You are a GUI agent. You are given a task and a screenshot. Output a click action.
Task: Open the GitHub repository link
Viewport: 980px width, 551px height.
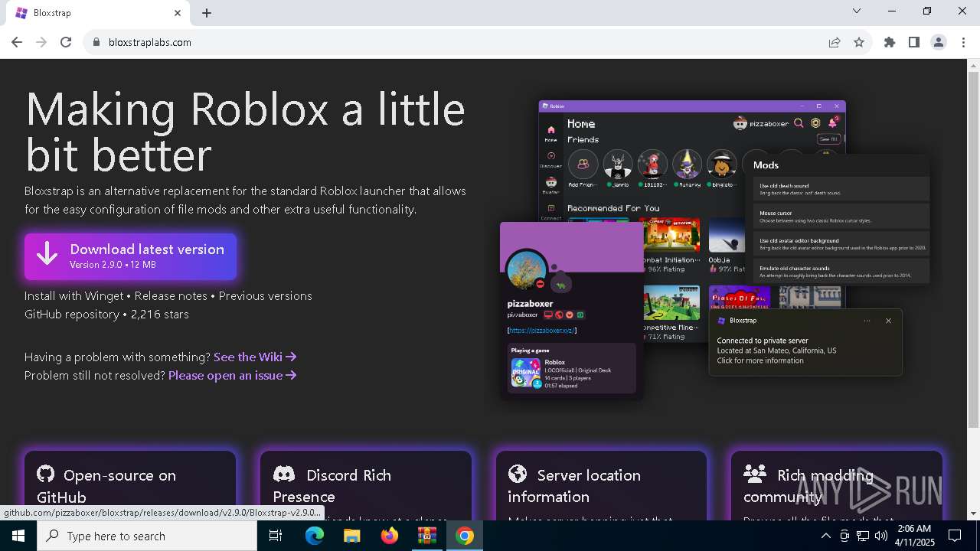pos(72,315)
